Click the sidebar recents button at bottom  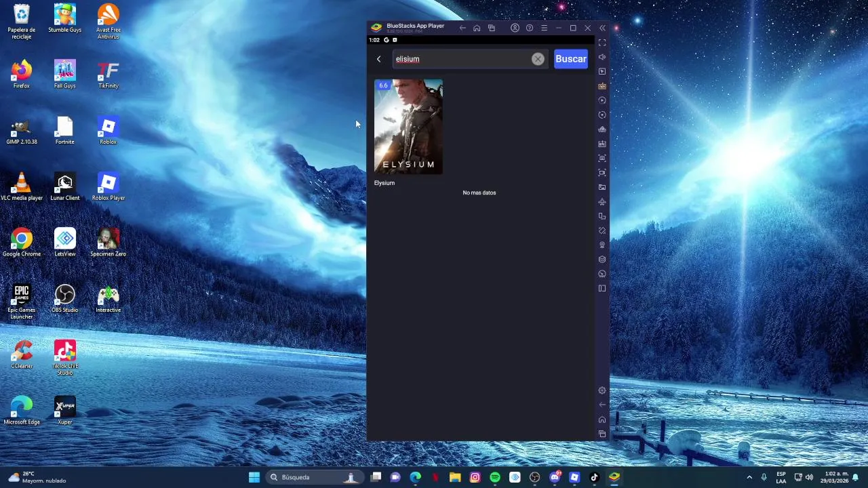click(x=602, y=434)
